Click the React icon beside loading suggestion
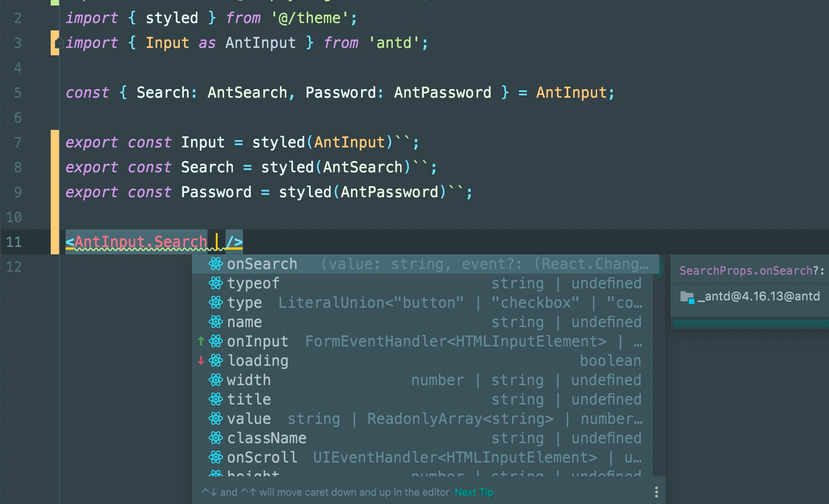This screenshot has width=829, height=504. pos(215,361)
